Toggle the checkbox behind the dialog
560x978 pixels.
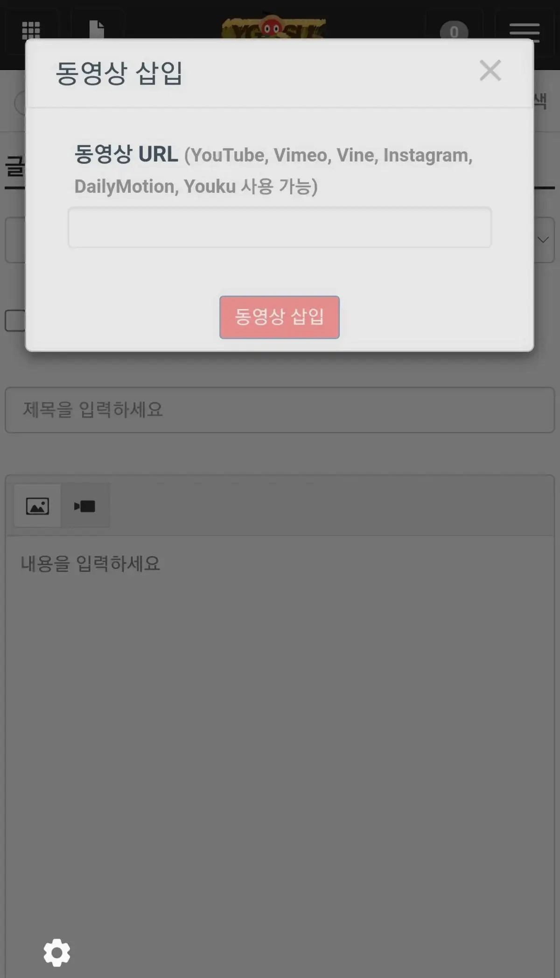pyautogui.click(x=15, y=321)
